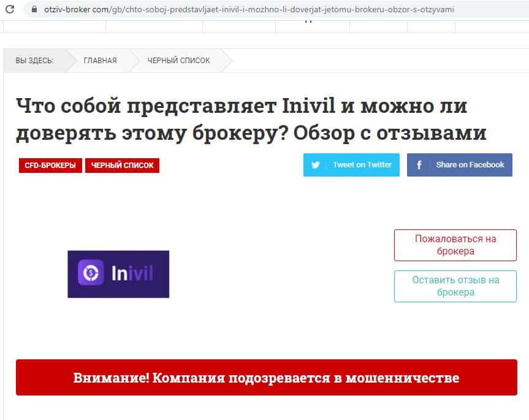Viewport: 529px width, 420px height.
Task: Click the red fraud warning banner
Action: pyautogui.click(x=267, y=378)
